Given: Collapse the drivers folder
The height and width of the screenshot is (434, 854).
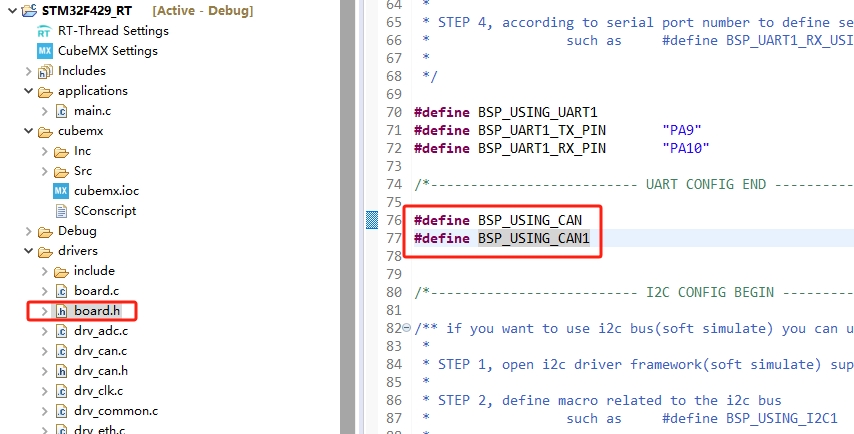Looking at the screenshot, I should click(28, 251).
